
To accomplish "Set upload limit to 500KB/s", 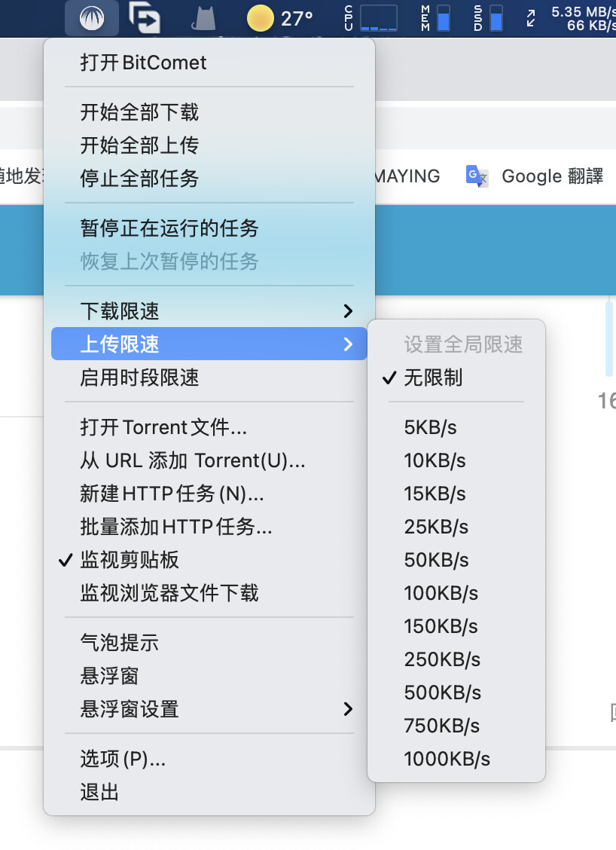I will pos(456,693).
